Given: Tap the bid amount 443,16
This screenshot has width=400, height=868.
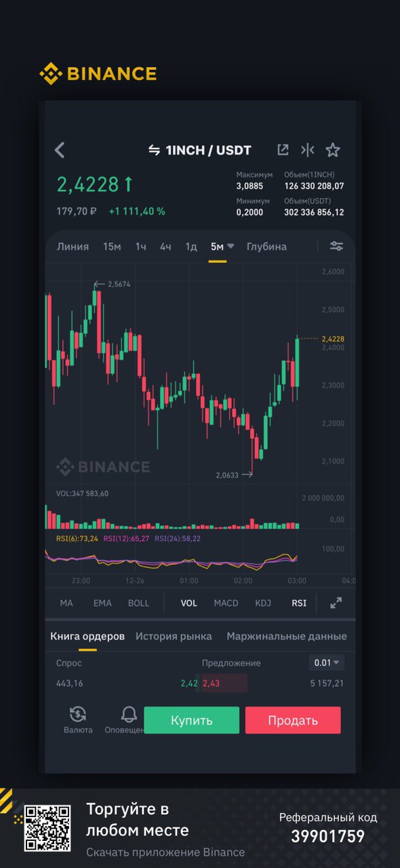Looking at the screenshot, I should [x=70, y=683].
